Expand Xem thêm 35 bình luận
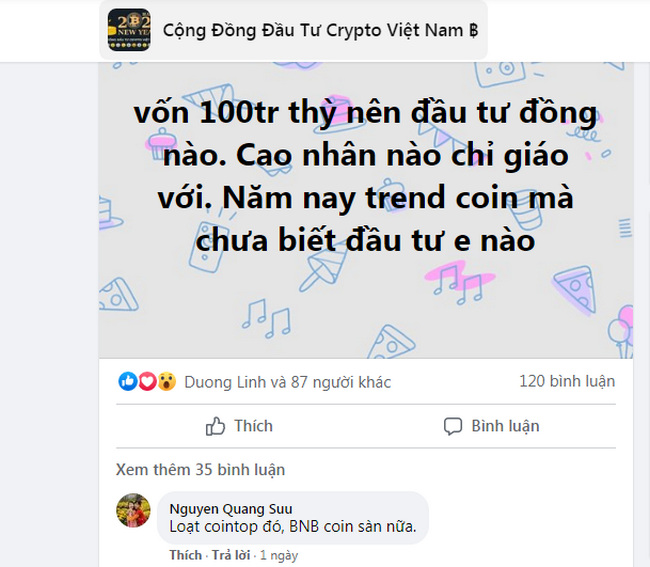 [200, 470]
